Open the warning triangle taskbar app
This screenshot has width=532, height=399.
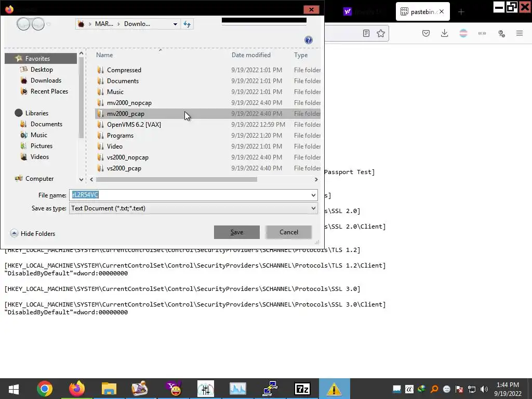[334, 389]
